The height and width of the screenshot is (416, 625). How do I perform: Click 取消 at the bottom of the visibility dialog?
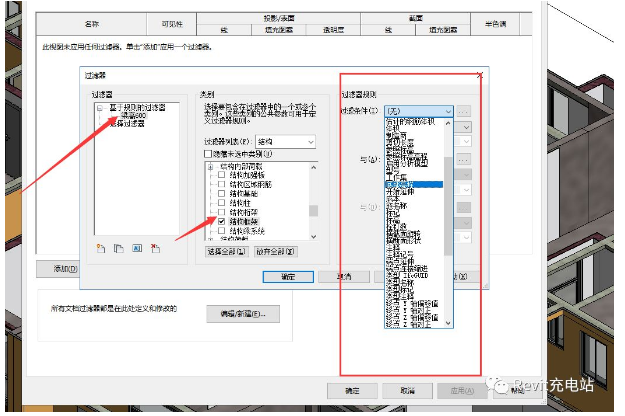coord(407,391)
